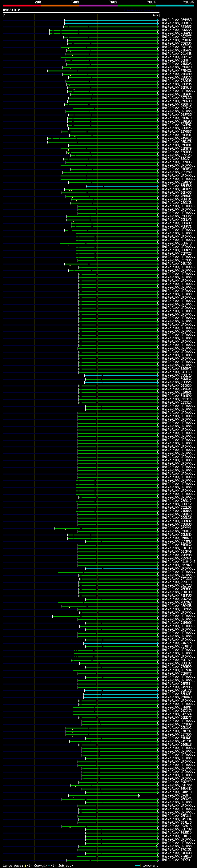Select the UniRef100_Q5B630 label
This screenshot has height=868, width=197.
[x=177, y=101]
